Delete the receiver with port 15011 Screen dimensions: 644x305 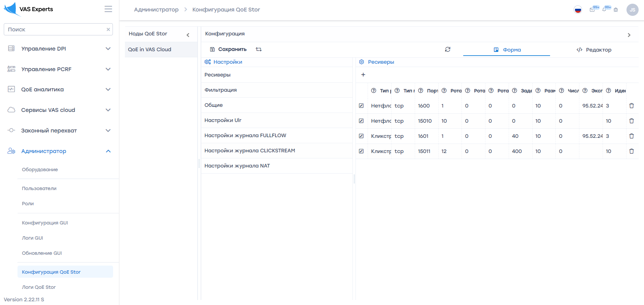point(631,151)
